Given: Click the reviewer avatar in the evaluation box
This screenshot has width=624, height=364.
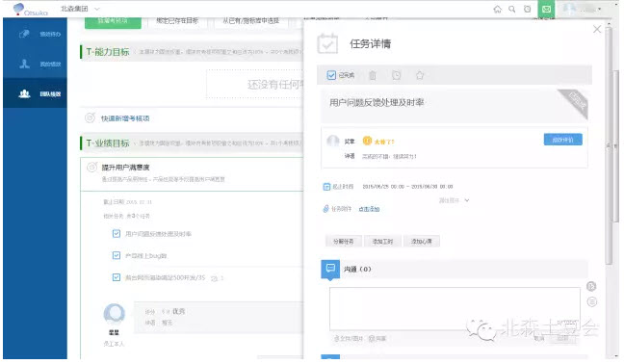Looking at the screenshot, I should [x=332, y=141].
